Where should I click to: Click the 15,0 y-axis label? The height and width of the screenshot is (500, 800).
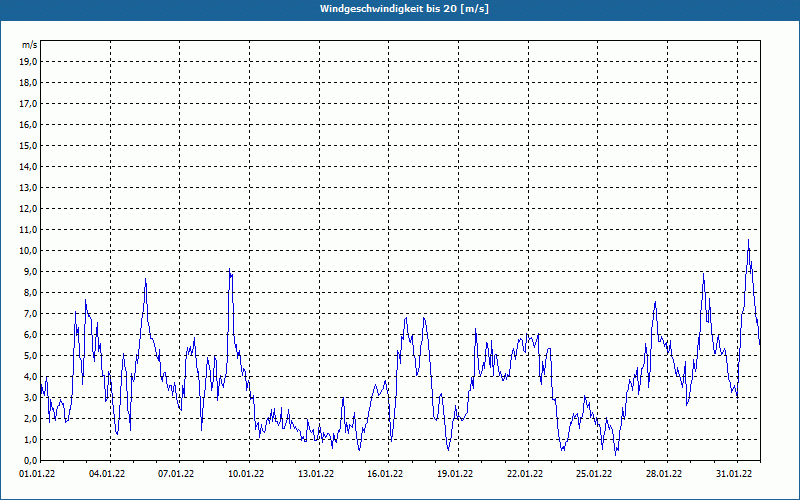[x=28, y=145]
